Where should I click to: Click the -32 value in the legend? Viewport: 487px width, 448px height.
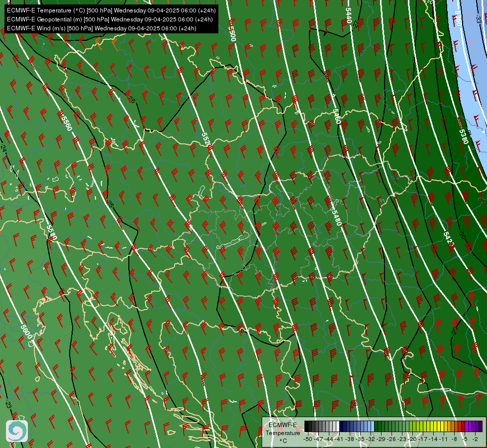click(371, 439)
